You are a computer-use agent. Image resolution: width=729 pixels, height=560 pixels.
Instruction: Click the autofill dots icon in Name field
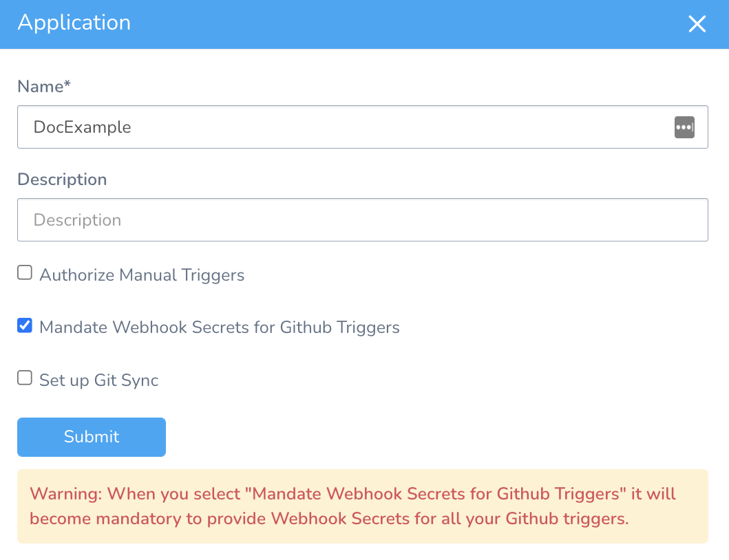click(684, 127)
